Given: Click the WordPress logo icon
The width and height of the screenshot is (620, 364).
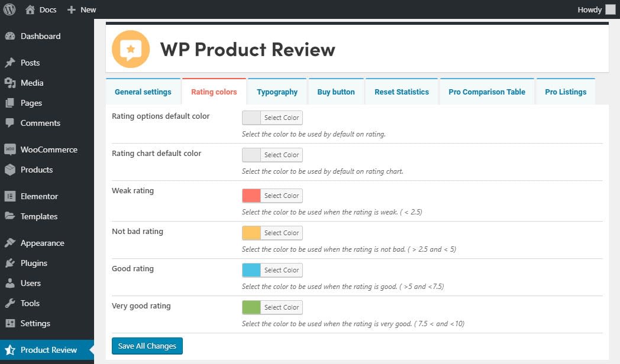Looking at the screenshot, I should click(x=9, y=9).
